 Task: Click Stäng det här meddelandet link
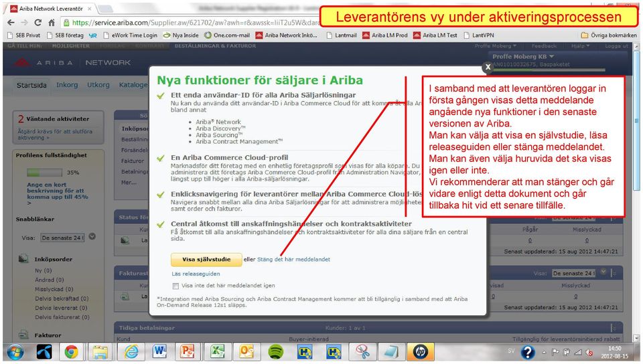pyautogui.click(x=293, y=260)
